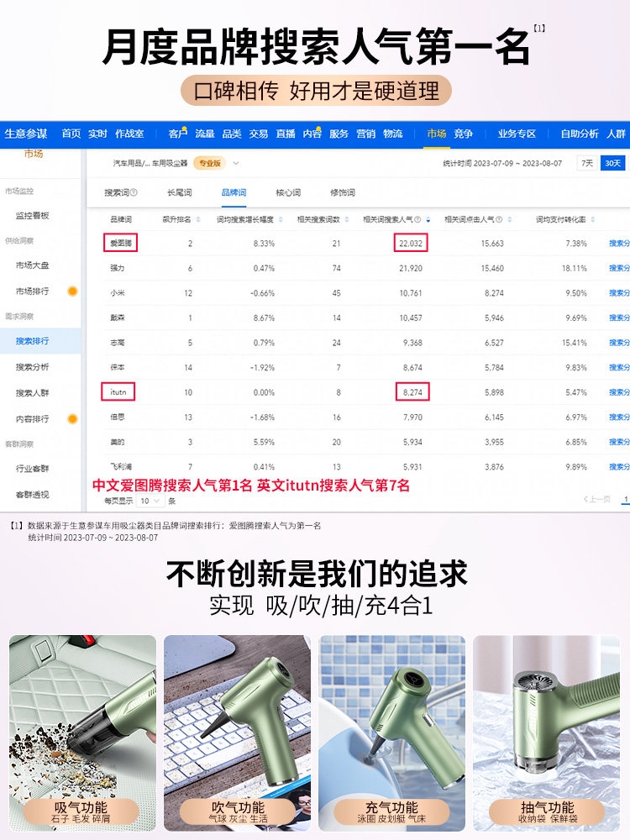This screenshot has width=630, height=840.
Task: Open help icon beside 相关词点击人气 header
Action: [499, 219]
